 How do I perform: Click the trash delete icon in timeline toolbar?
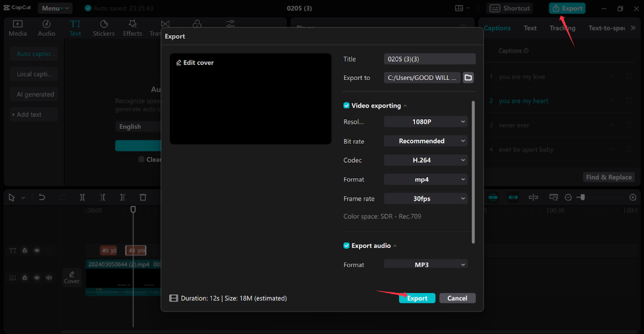[143, 197]
